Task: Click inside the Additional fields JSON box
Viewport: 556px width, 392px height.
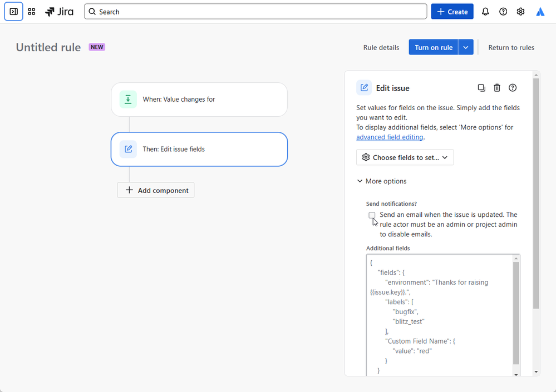Action: (x=440, y=315)
